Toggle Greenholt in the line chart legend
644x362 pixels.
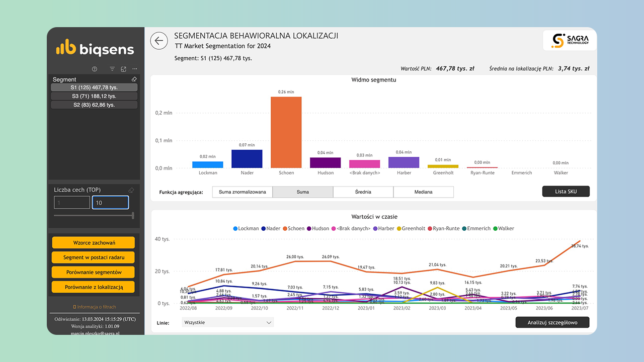(411, 228)
